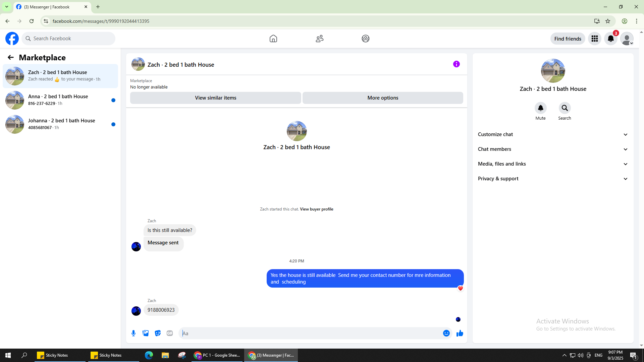Open File Explorer from the taskbar
The width and height of the screenshot is (644, 362).
pos(165,355)
